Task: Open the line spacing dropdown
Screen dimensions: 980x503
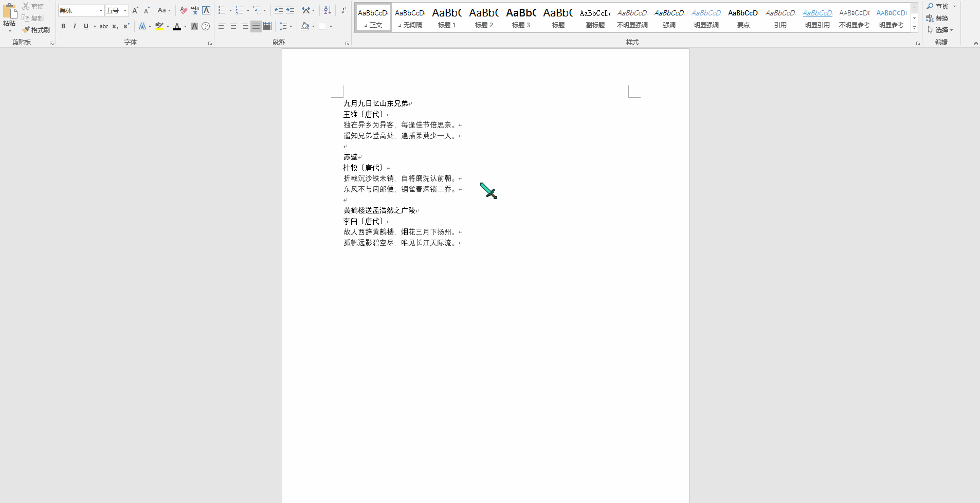Action: (x=285, y=26)
